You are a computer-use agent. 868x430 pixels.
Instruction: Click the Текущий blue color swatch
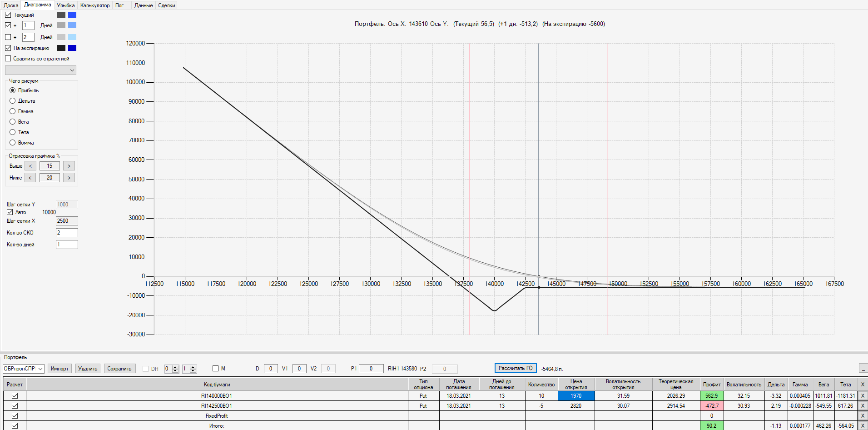72,15
